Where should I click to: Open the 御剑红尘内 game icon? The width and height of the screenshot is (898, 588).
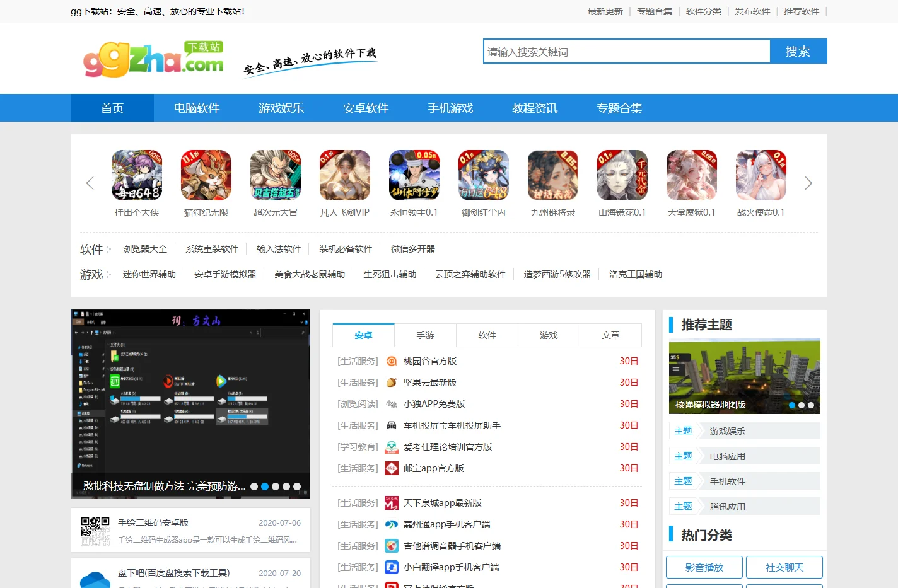484,175
